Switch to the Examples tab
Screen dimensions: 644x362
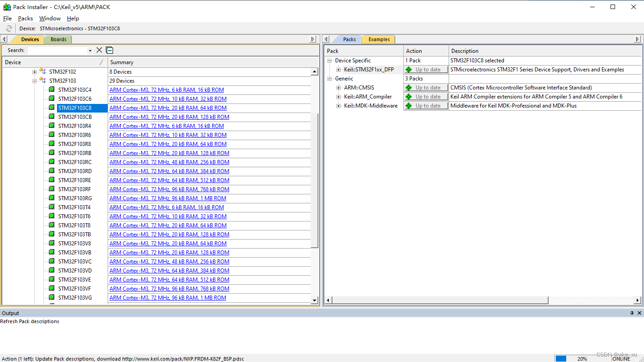pos(378,39)
